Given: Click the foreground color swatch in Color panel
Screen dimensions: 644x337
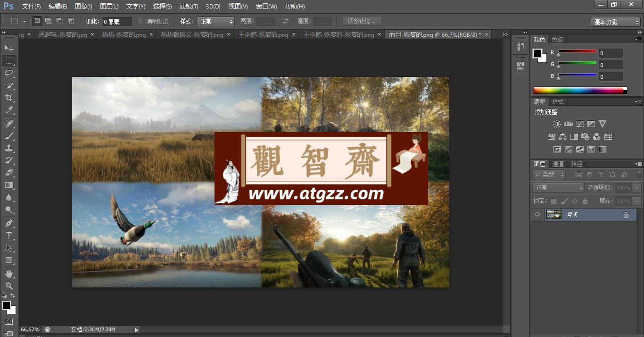Looking at the screenshot, I should 537,53.
